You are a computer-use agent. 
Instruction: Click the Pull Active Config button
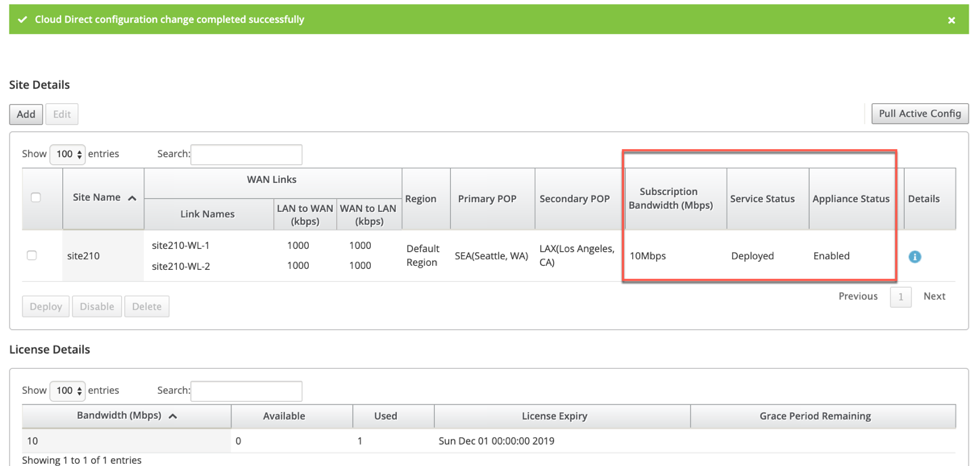click(x=920, y=114)
